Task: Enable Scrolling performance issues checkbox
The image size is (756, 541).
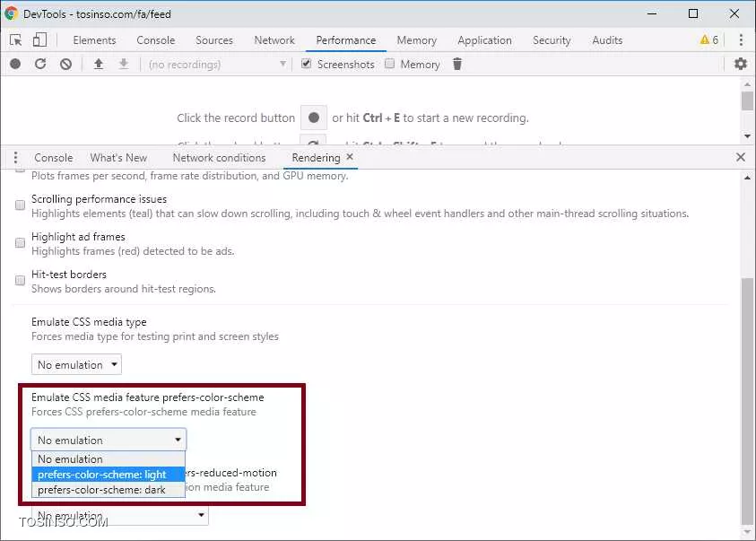Action: [20, 205]
